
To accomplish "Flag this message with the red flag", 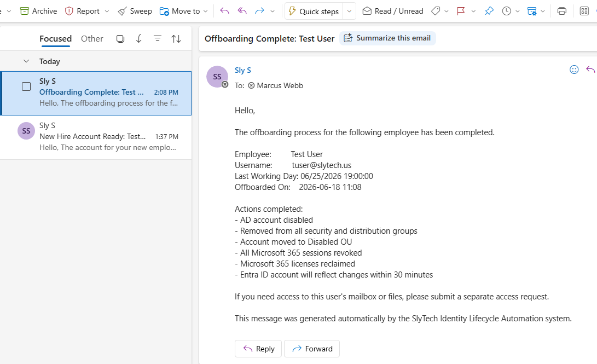I will pyautogui.click(x=461, y=11).
